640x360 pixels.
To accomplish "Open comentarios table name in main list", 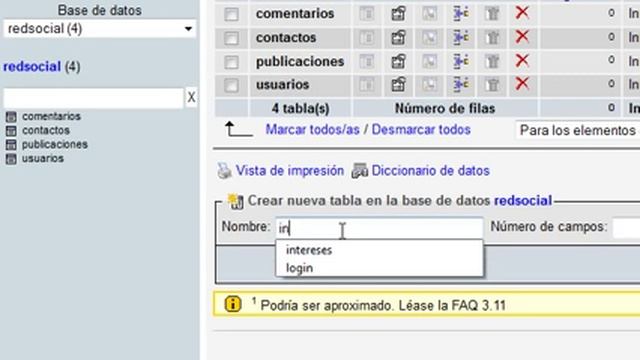I will click(x=295, y=13).
